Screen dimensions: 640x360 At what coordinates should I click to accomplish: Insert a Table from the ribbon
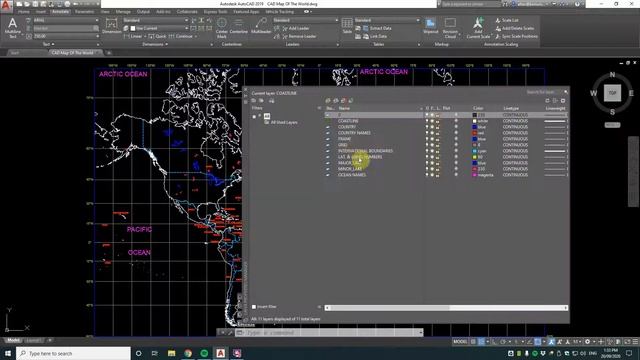tap(347, 26)
